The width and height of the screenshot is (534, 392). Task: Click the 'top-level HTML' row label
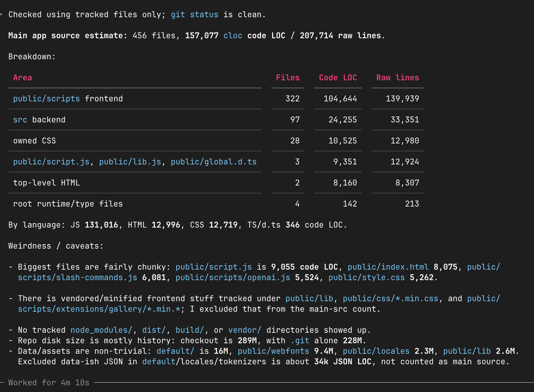point(47,183)
